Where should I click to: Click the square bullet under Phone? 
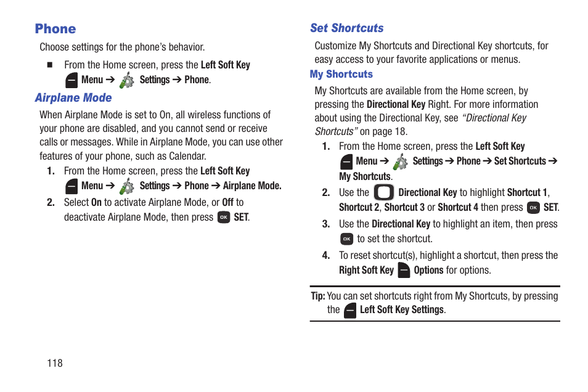[49, 65]
